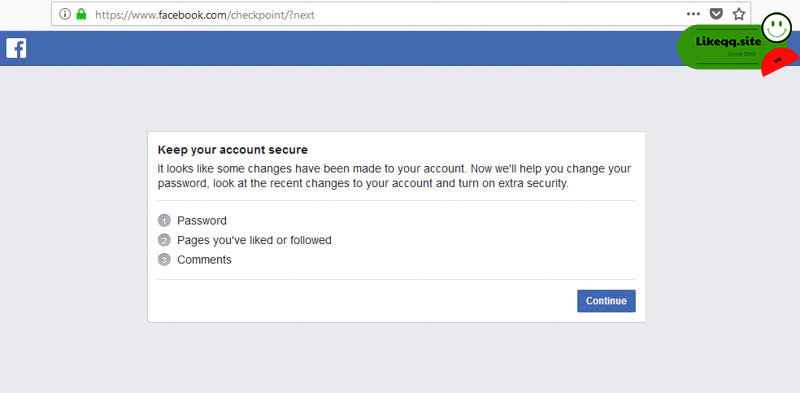Click the number 3 circle beside Comments
The image size is (800, 393).
pyautogui.click(x=164, y=260)
